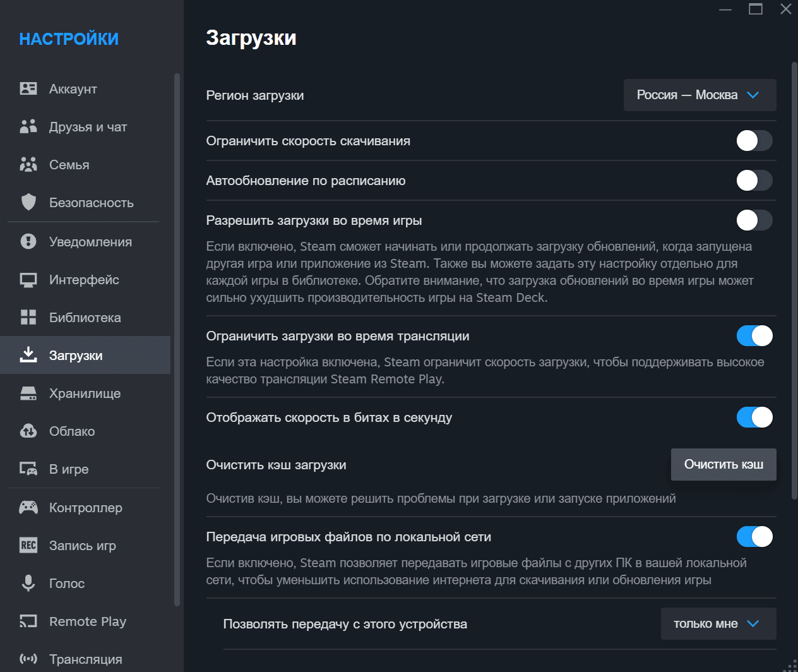Click the Broadcast signal icon

tap(28, 659)
